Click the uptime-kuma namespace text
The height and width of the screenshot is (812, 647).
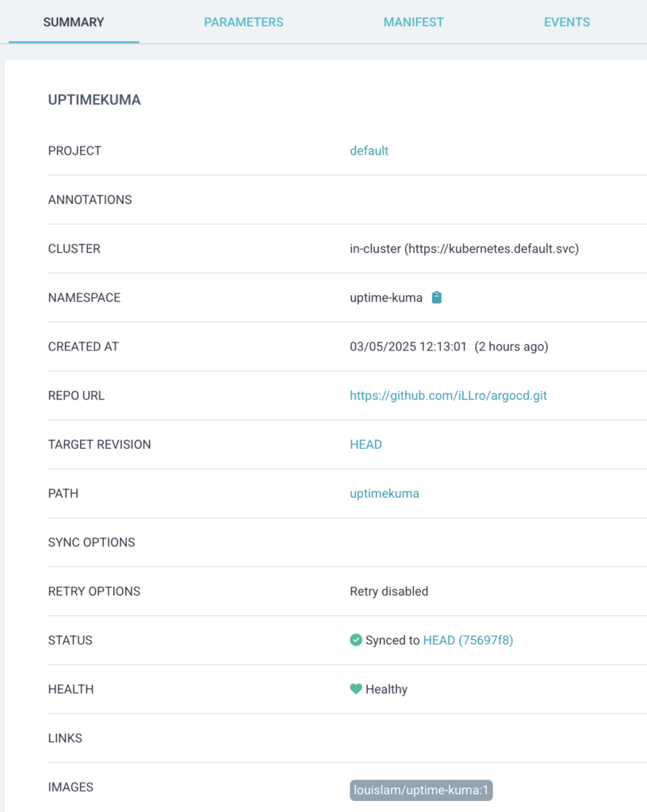[386, 297]
